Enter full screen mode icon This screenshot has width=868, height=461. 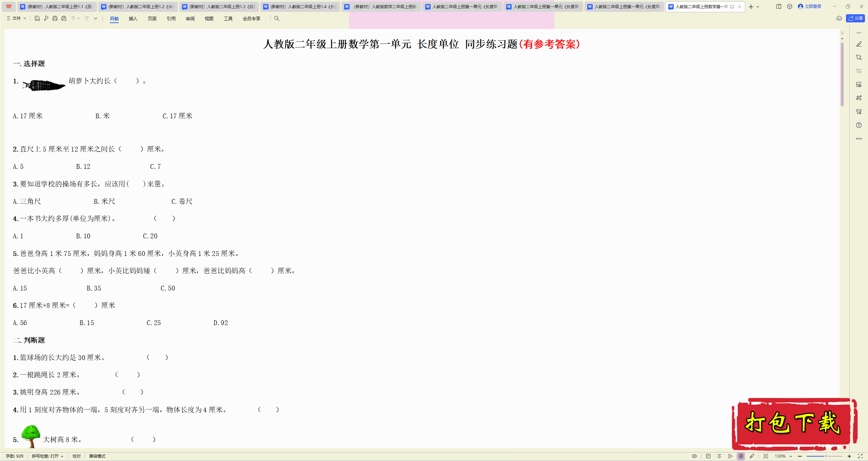[860, 456]
